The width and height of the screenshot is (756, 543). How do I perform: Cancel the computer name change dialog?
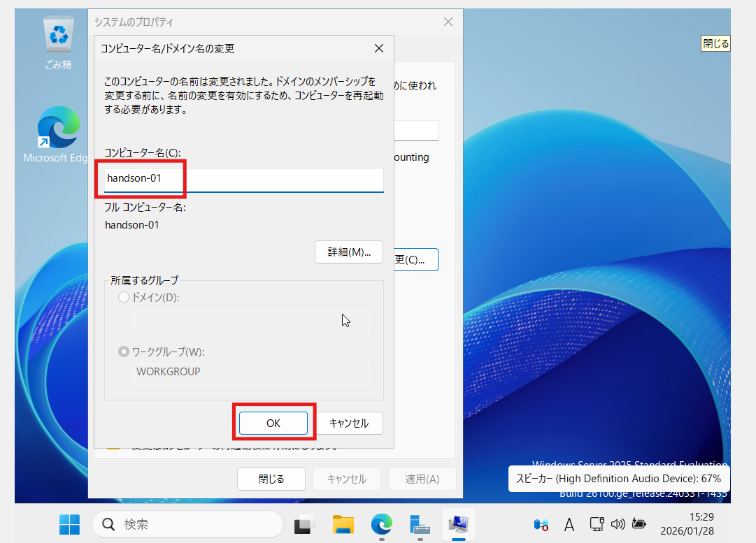point(348,423)
